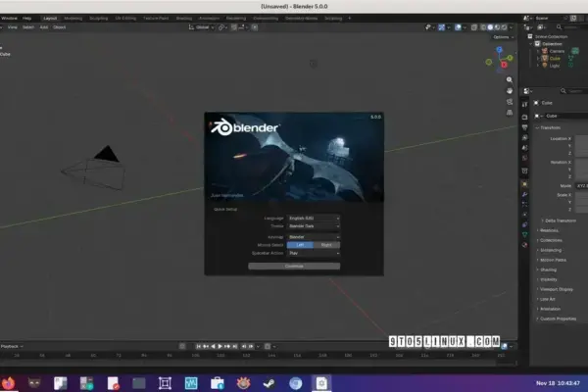Click the red X axis gizmo

point(504,65)
